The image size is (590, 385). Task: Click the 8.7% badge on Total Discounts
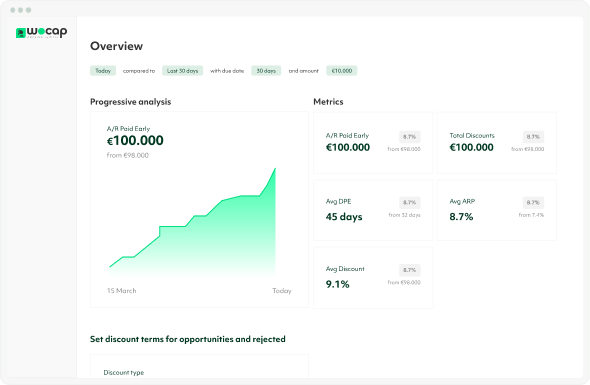click(x=533, y=137)
